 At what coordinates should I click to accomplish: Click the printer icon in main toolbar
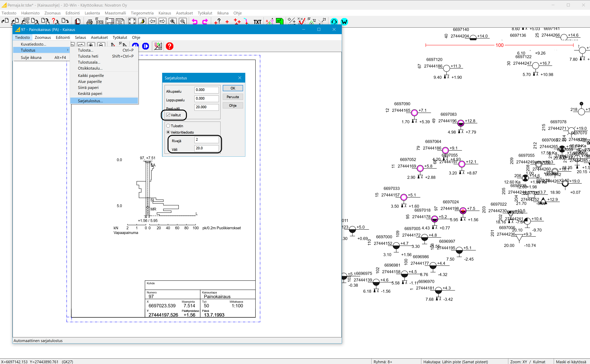coord(89,22)
